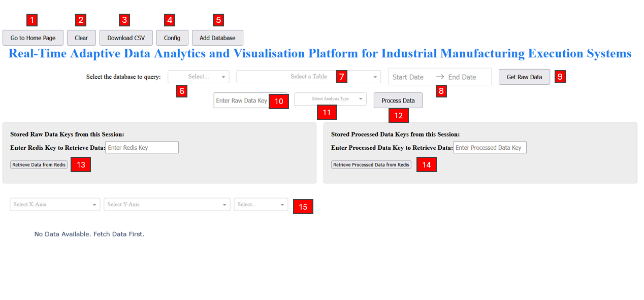Expand the chart type "Select..." dropdown
The height and width of the screenshot is (300, 644).
261,204
